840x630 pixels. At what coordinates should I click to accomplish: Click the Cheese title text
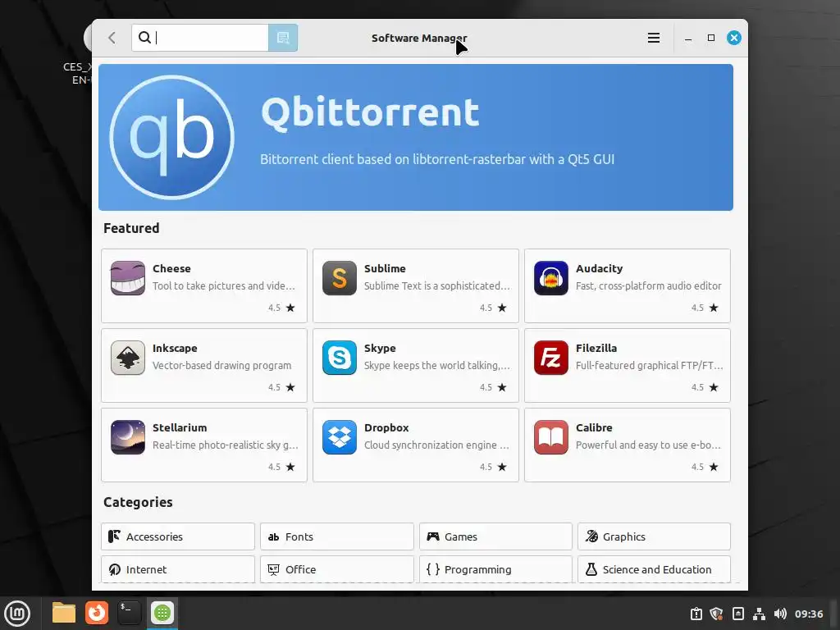coord(171,268)
